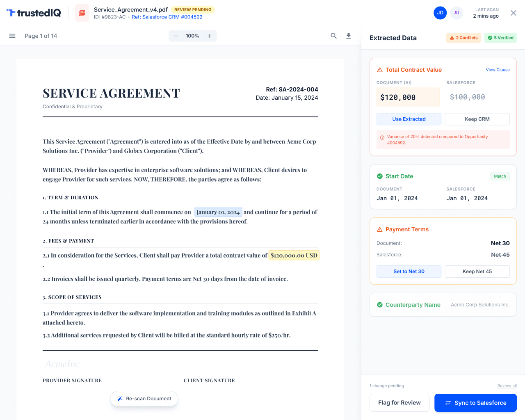The height and width of the screenshot is (420, 525).
Task: Click the CLIENT SIGNATURE label
Action: point(209,381)
